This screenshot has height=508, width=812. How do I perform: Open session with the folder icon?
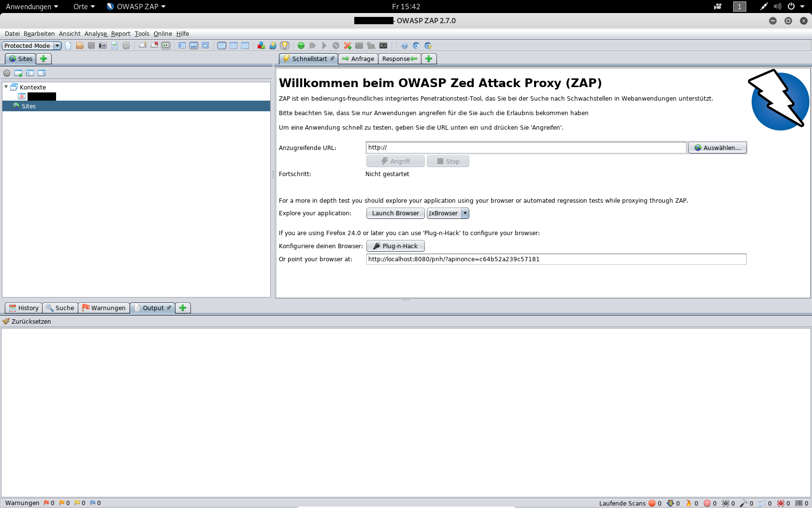[x=80, y=45]
